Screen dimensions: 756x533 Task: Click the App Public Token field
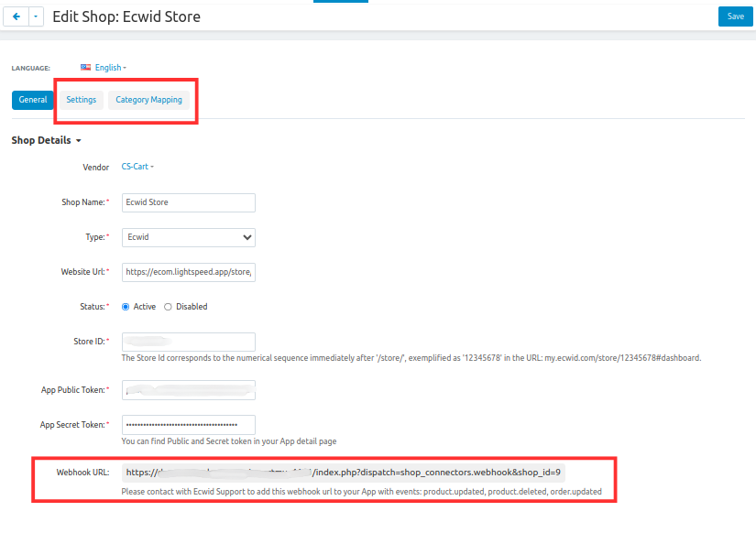[x=189, y=390]
